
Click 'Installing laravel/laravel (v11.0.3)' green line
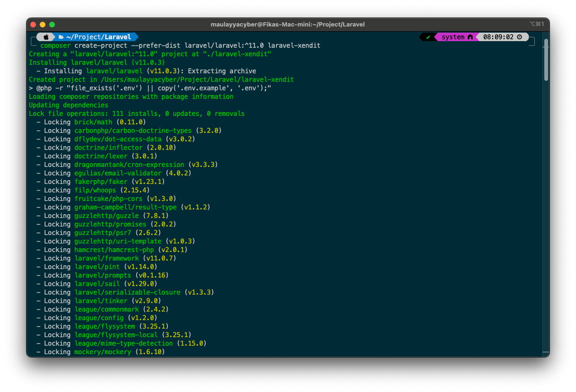pos(97,62)
